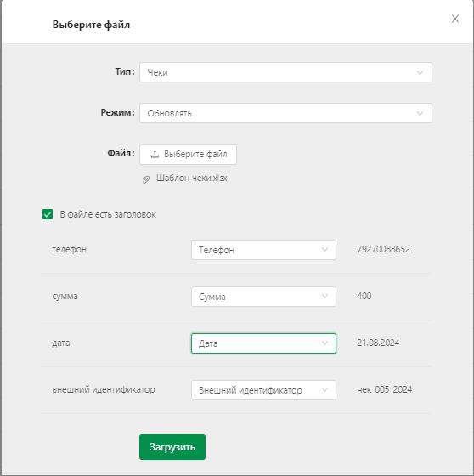This screenshot has height=476, width=474.
Task: Open the Шаблон чеки.xlsx template link
Action: pos(191,178)
